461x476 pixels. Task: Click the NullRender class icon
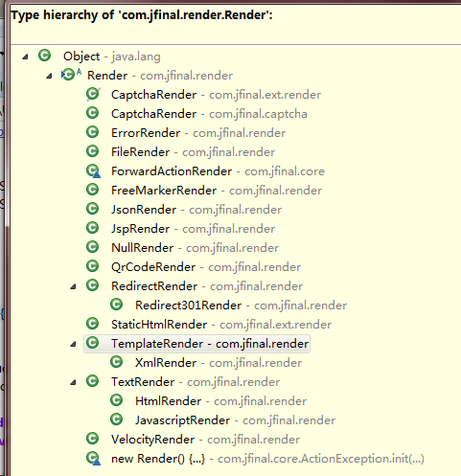93,247
